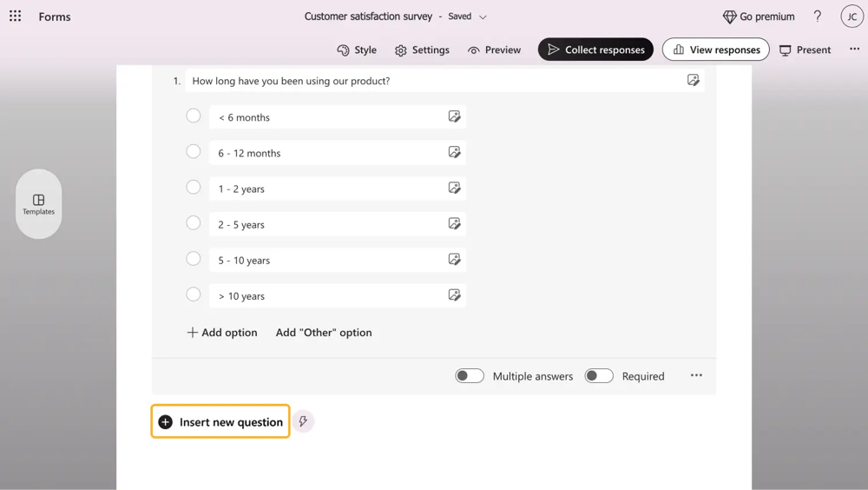Add image to '> 10 years' option
Screen dimensions: 868x490
[454, 295]
